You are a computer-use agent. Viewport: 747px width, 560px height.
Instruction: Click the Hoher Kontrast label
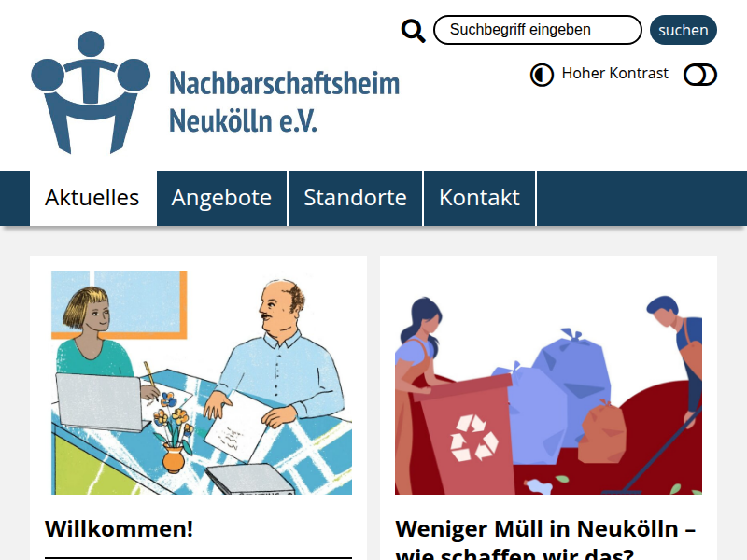pyautogui.click(x=614, y=74)
